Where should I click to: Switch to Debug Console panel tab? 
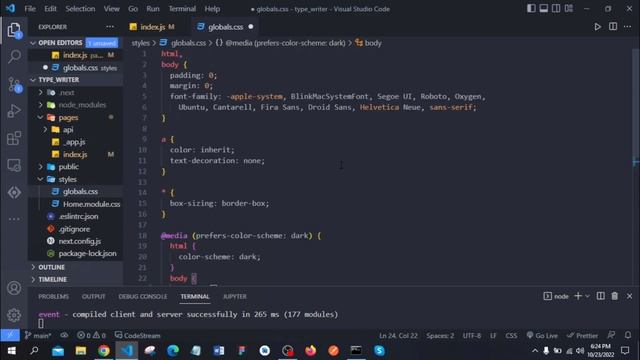[143, 297]
